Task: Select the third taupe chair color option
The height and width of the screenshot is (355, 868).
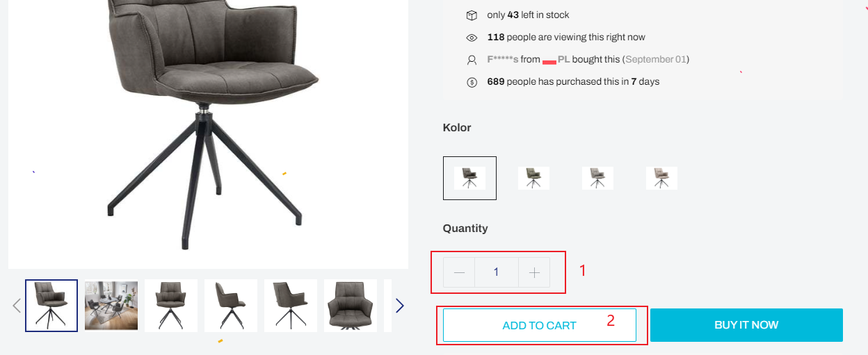Action: point(597,178)
